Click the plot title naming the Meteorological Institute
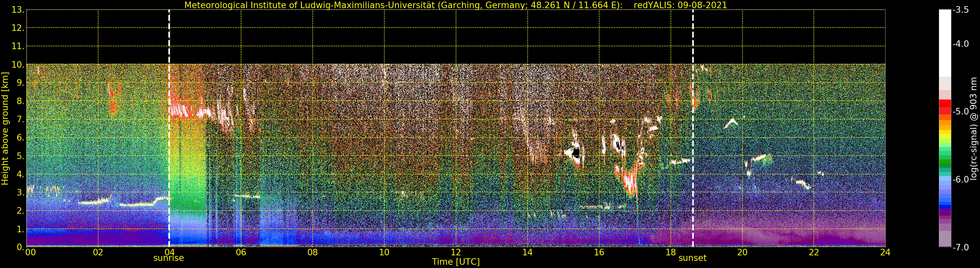 pyautogui.click(x=455, y=5)
